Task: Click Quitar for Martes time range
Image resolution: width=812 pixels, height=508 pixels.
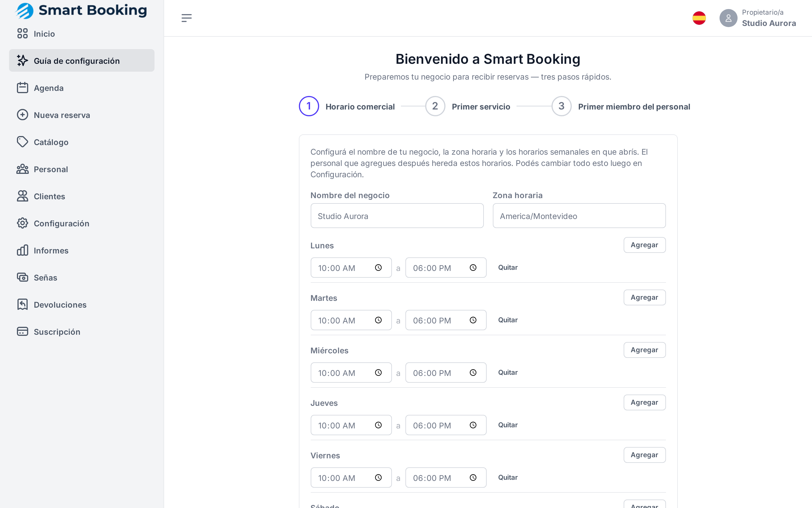Action: click(508, 320)
